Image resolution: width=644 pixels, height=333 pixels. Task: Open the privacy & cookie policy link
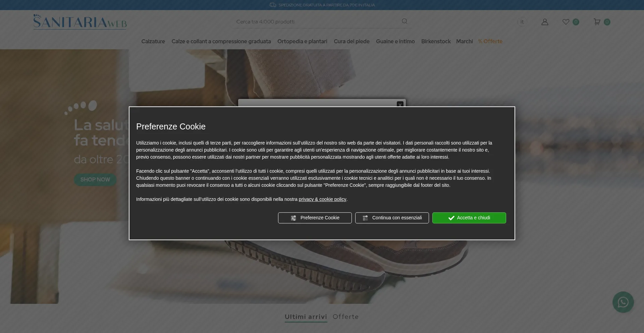[x=322, y=199]
